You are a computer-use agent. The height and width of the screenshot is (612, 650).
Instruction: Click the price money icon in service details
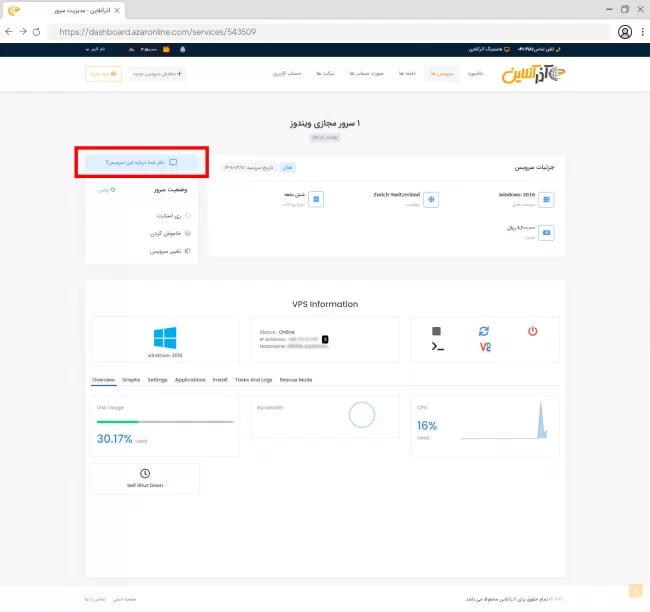[x=546, y=233]
